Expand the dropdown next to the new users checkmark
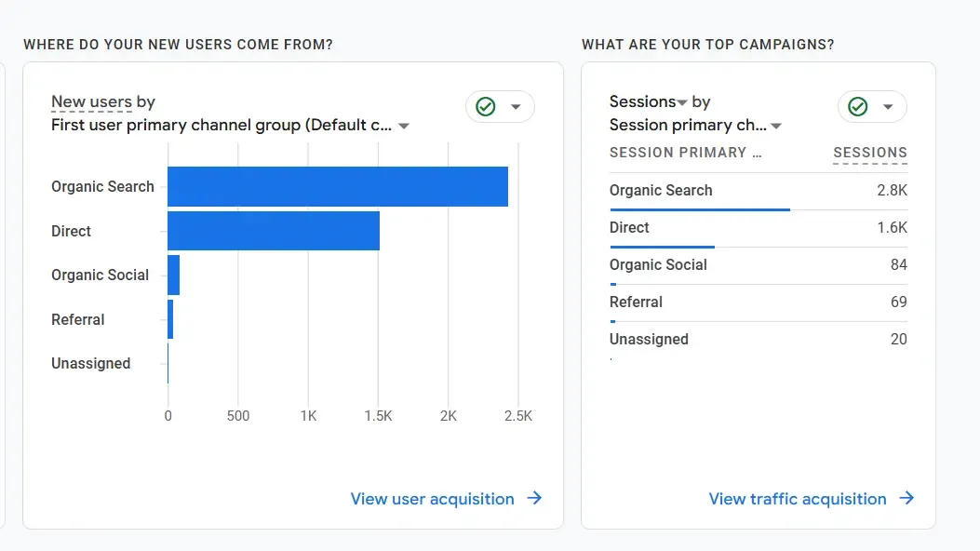The height and width of the screenshot is (551, 980). click(x=515, y=106)
